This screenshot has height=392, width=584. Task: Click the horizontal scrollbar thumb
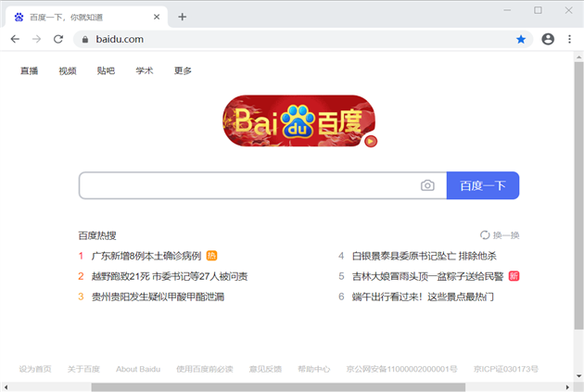[278, 387]
